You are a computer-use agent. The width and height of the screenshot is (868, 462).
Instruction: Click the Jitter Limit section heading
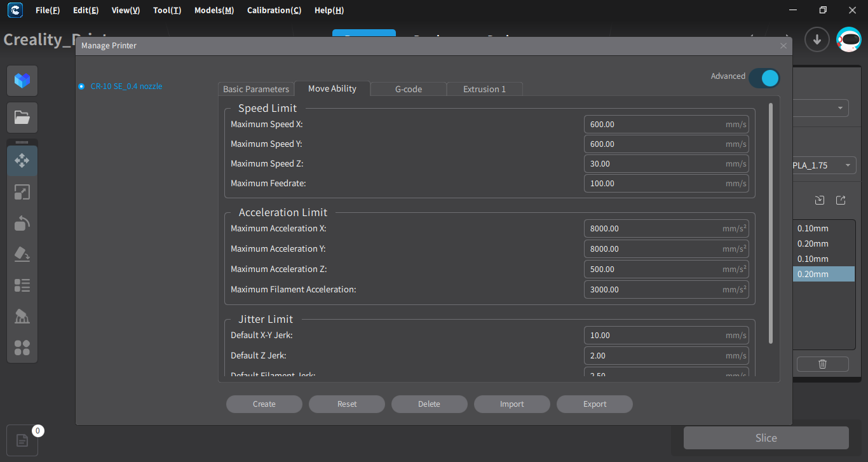pyautogui.click(x=266, y=320)
